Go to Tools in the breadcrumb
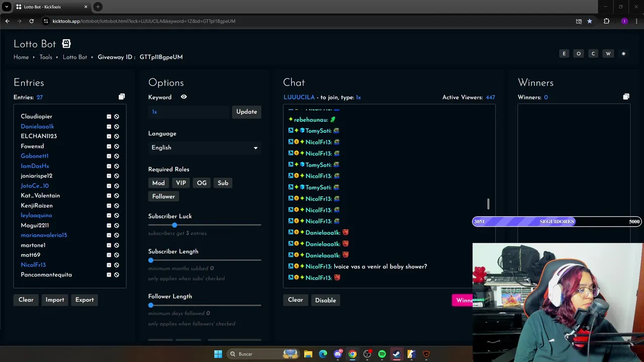644x362 pixels. point(46,57)
